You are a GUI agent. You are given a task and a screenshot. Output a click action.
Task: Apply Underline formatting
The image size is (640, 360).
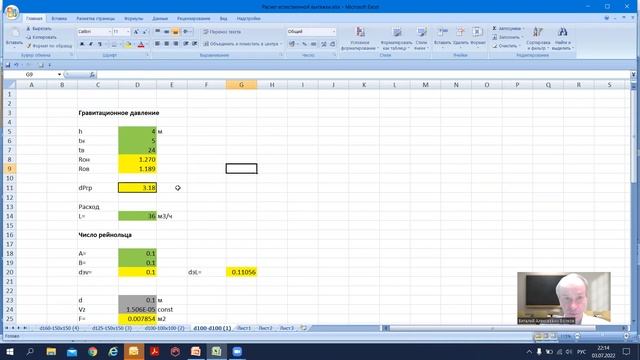pos(100,44)
